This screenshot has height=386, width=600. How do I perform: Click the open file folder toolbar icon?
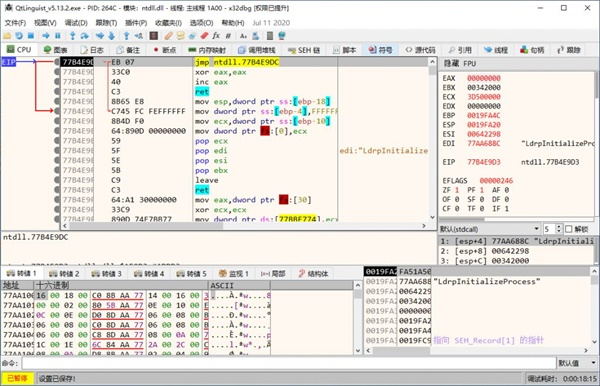click(7, 36)
